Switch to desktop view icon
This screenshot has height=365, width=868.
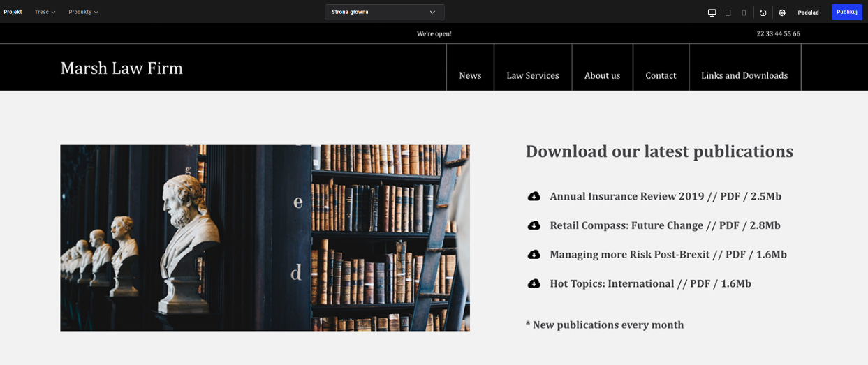click(x=712, y=13)
